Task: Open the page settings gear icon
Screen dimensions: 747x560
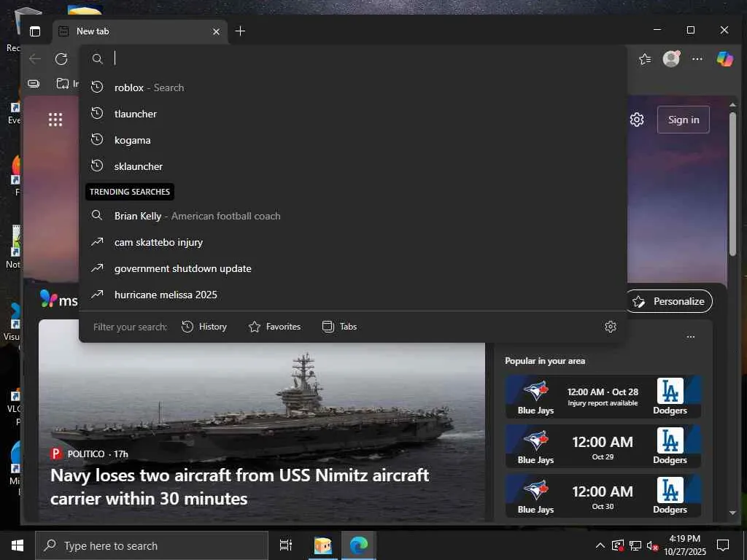Action: [637, 120]
